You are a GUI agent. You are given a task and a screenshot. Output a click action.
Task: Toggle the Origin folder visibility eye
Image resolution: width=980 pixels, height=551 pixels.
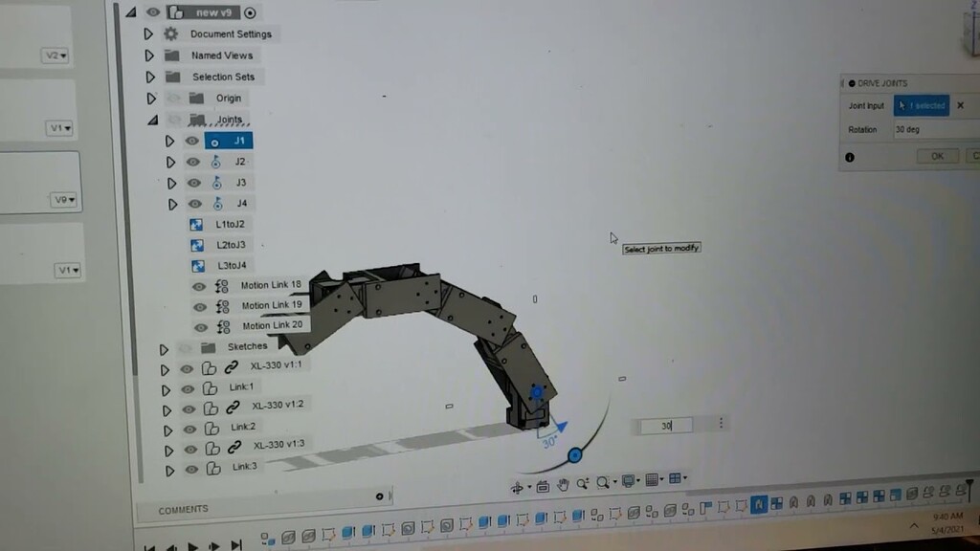[173, 98]
